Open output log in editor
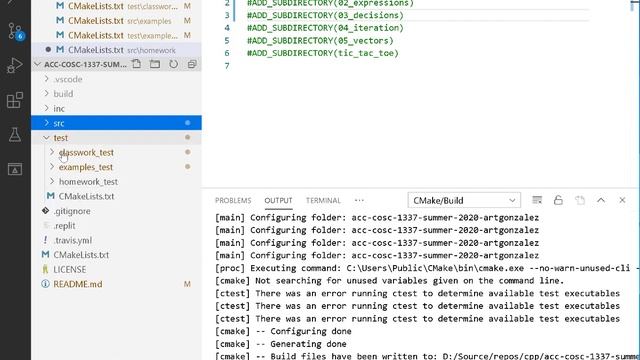Viewport: 640px width, 360px height. [x=580, y=200]
